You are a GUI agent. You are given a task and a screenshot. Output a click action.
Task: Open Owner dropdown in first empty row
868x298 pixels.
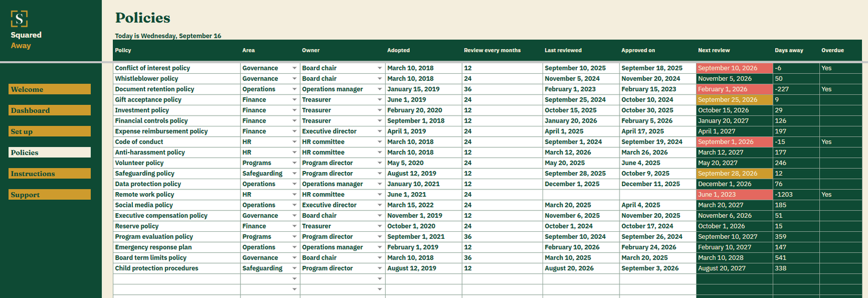380,279
